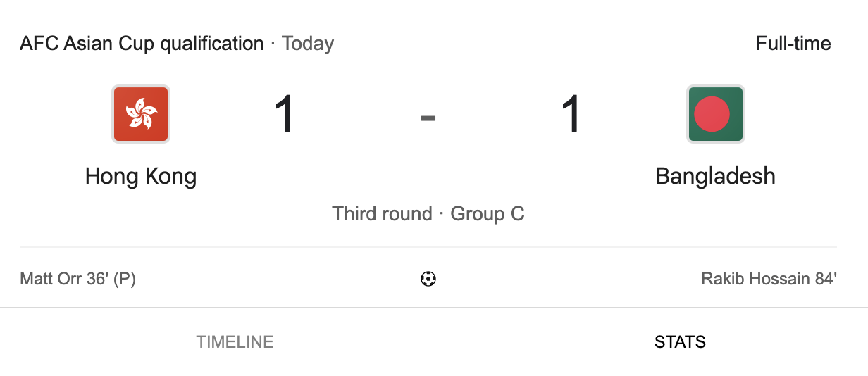
Task: Click Bangladesh's score of 1
Action: (x=571, y=115)
